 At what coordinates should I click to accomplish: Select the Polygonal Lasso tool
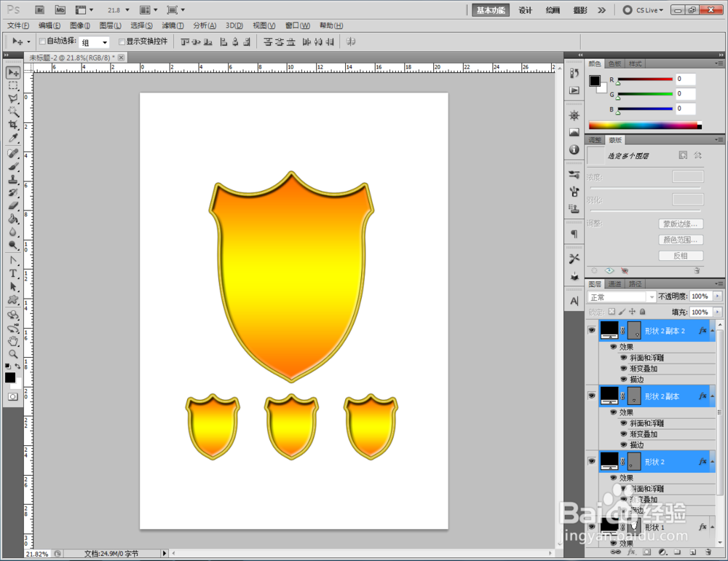point(13,98)
